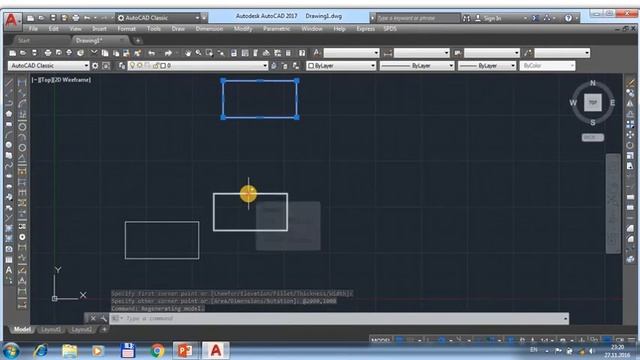Open Autodesk Exchange X icon in title bar

[x=536, y=18]
